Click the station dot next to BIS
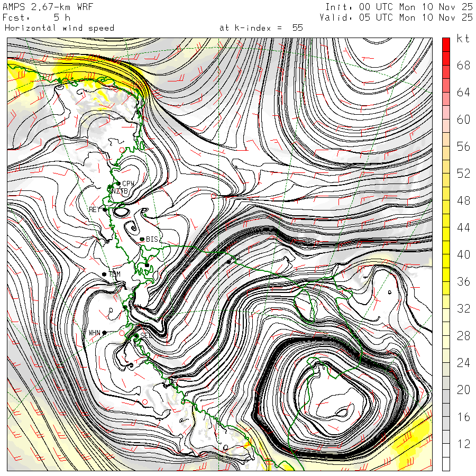476x476 pixels. tap(142, 240)
